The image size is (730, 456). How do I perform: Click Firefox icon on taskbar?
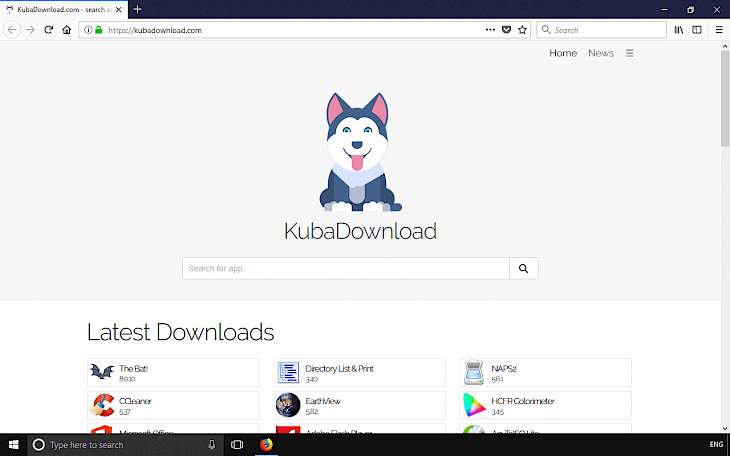[x=266, y=445]
